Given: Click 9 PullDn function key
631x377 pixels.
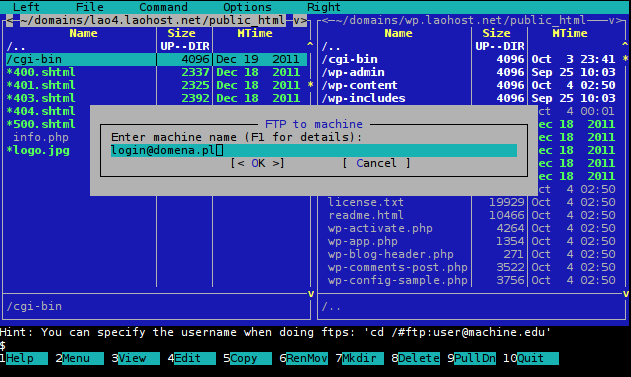Looking at the screenshot, I should [471, 358].
